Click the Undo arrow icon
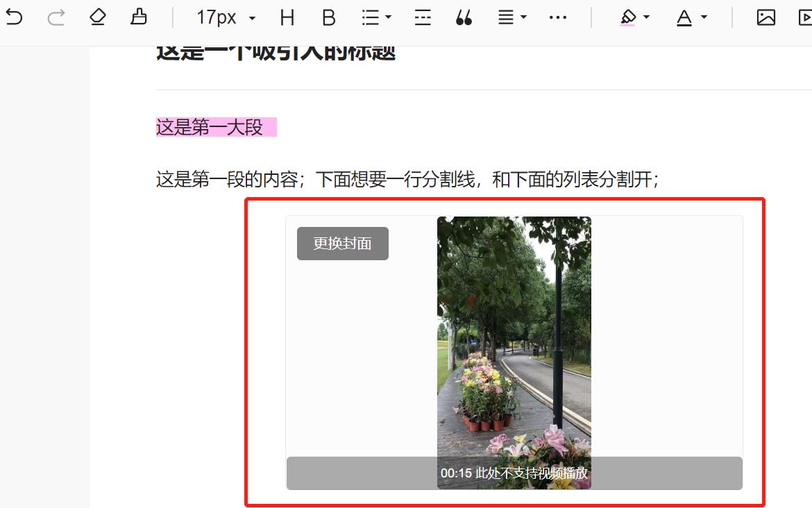 pos(14,17)
